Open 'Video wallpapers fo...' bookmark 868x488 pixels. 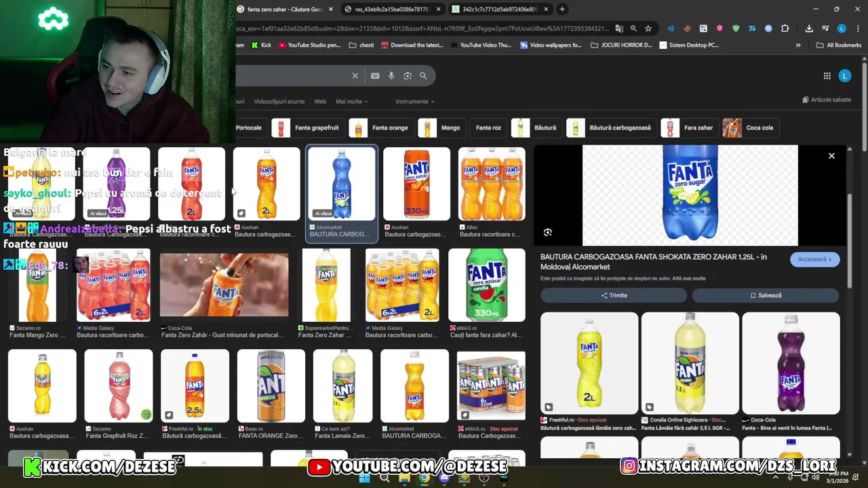[x=551, y=45]
